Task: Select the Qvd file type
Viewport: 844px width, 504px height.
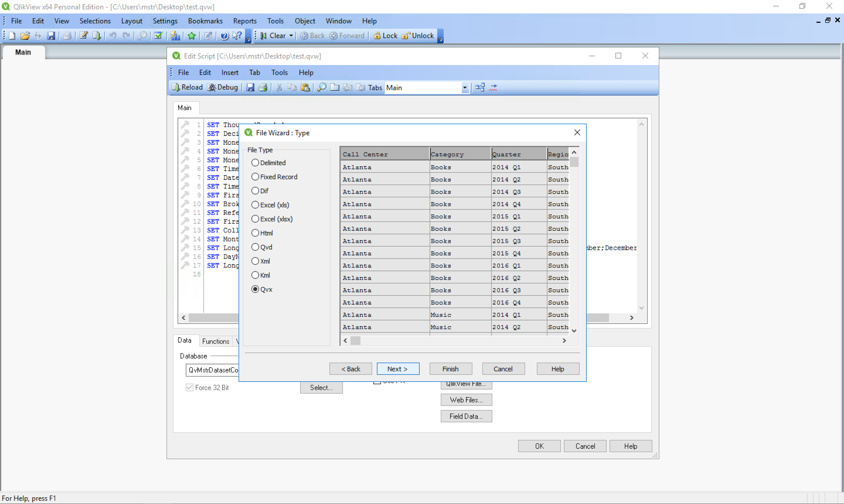Action: click(x=255, y=247)
